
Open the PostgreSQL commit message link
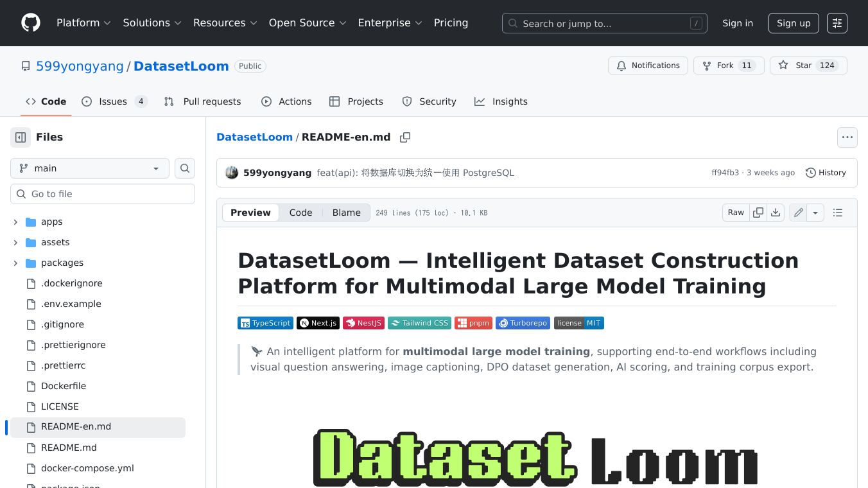click(415, 173)
